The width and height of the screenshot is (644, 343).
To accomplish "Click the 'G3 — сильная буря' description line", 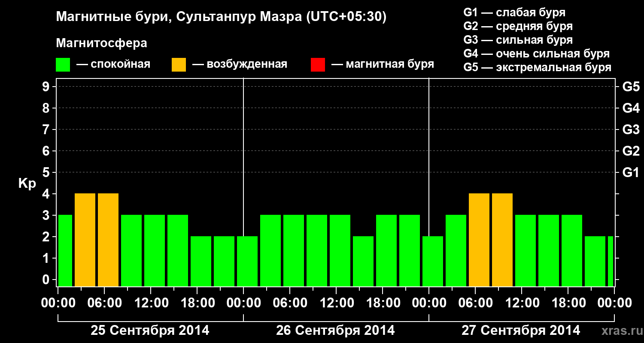I will pyautogui.click(x=518, y=40).
